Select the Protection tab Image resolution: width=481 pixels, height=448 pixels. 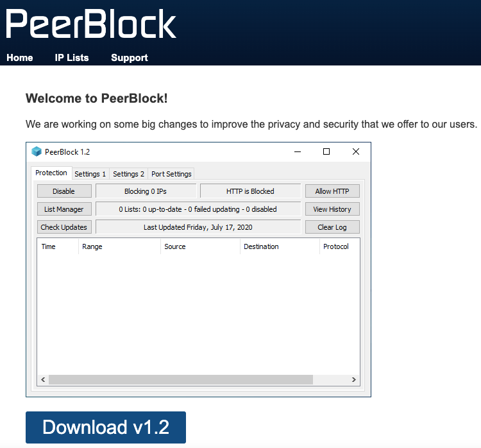(51, 173)
